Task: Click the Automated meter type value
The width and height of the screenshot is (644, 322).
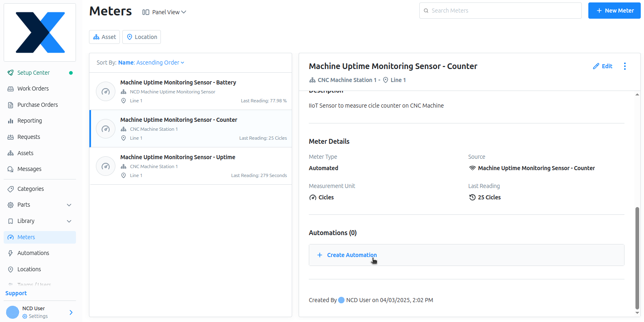Action: pos(323,168)
